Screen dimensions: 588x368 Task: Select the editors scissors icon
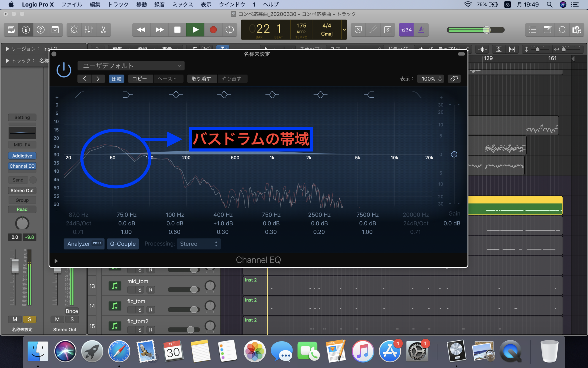pos(104,30)
